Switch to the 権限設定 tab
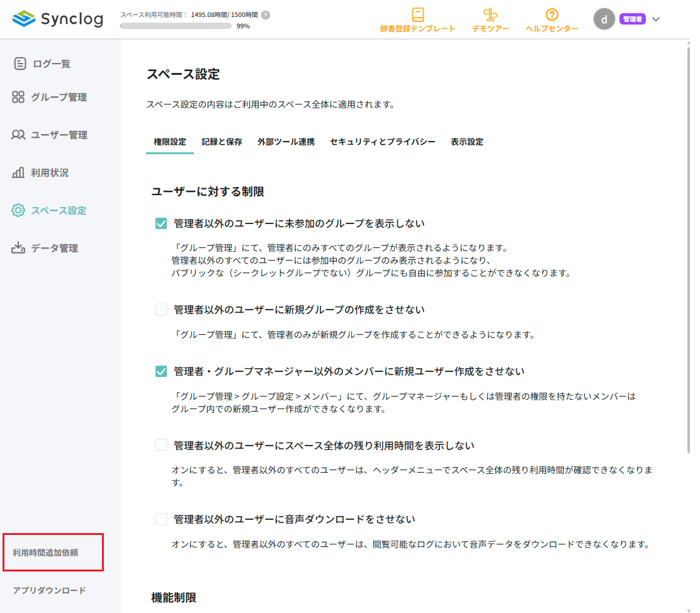Screen dimensions: 700x613 (169, 142)
